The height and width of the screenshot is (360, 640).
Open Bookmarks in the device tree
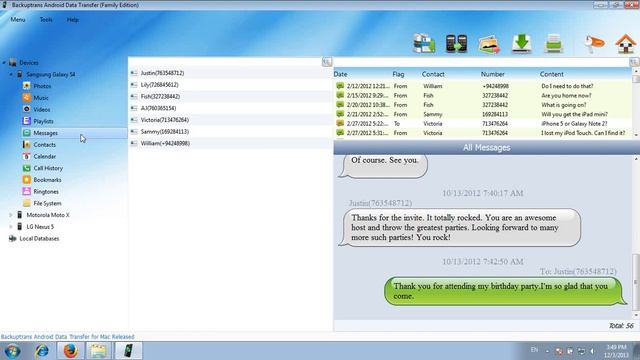47,180
